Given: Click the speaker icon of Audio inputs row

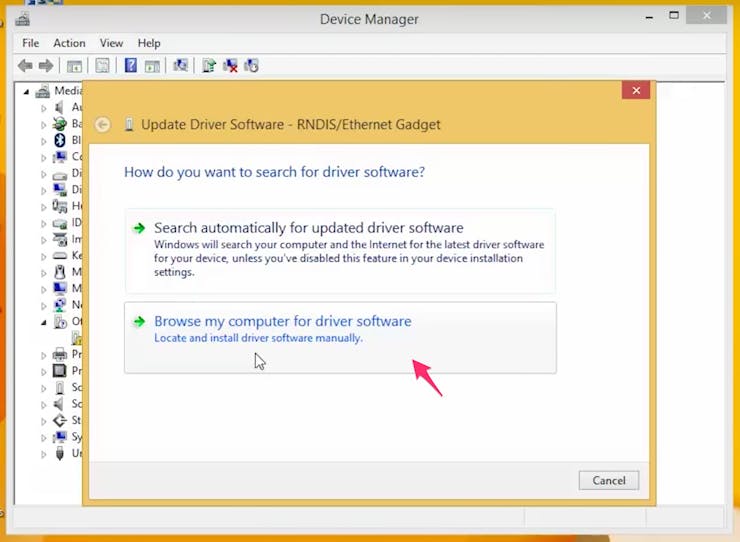Looking at the screenshot, I should coord(59,107).
